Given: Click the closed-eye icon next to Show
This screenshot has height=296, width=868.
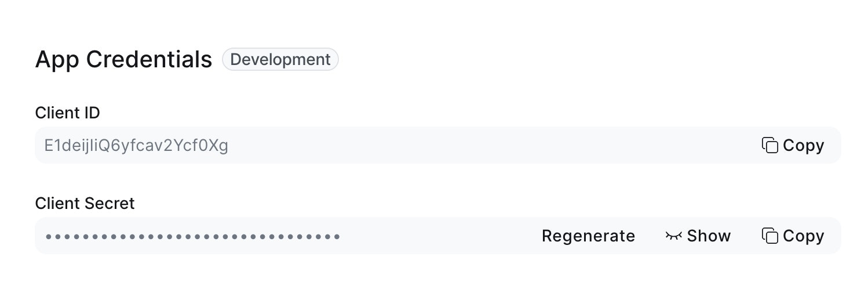Looking at the screenshot, I should [673, 236].
